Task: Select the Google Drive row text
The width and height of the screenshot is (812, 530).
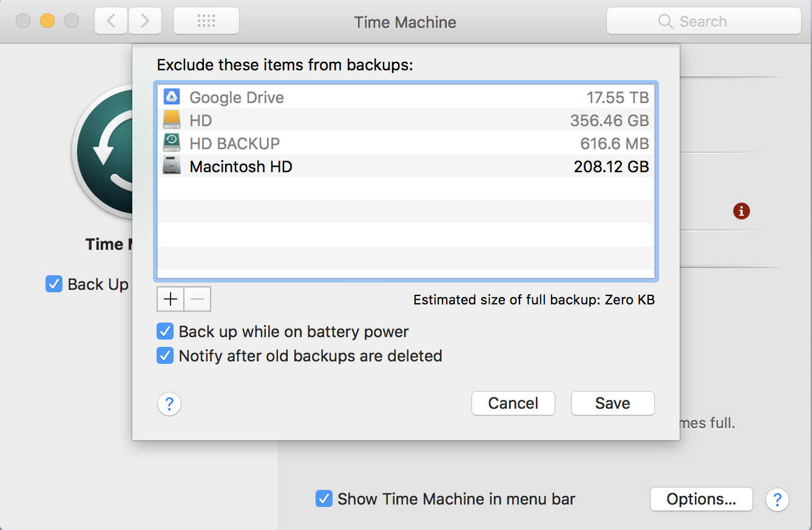Action: [x=237, y=97]
